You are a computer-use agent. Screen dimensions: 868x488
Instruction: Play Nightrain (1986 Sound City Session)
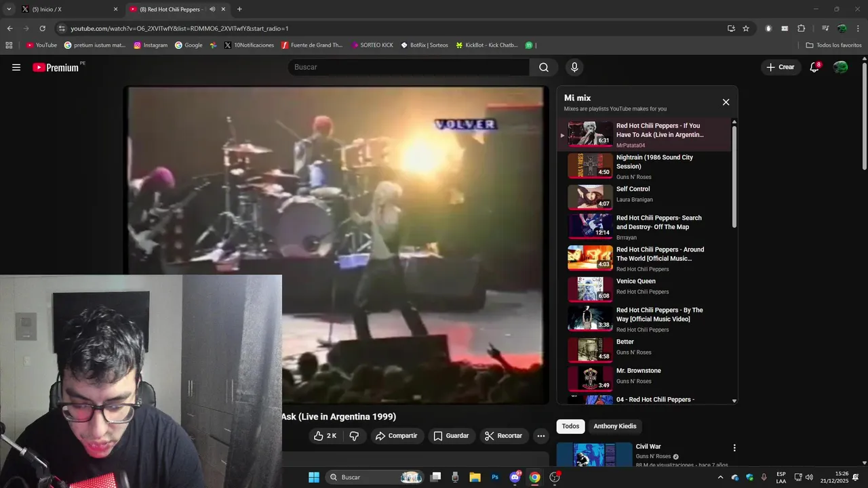(644, 166)
